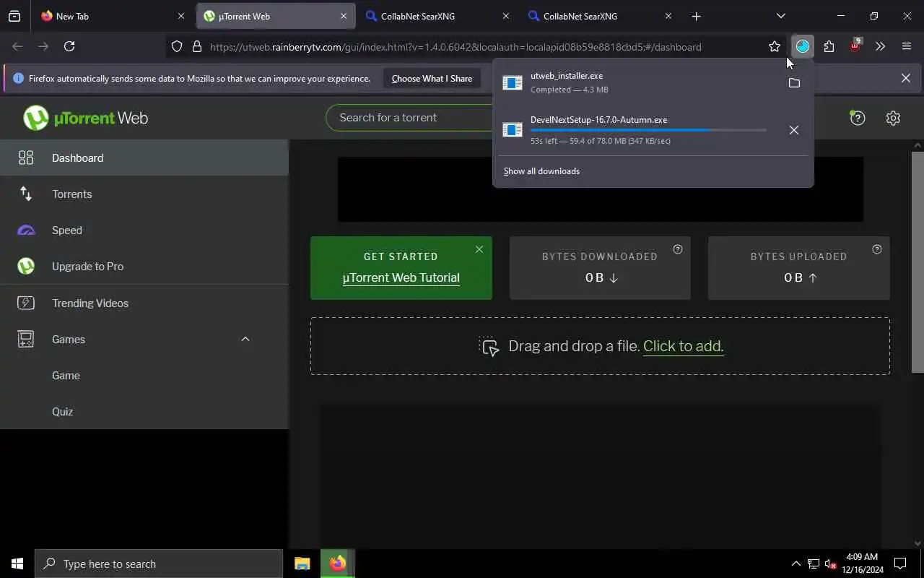Screen dimensions: 924x578
Task: Cancel the DevelNextSetup-16.7.0-Autumn.exe download
Action: coord(794,130)
